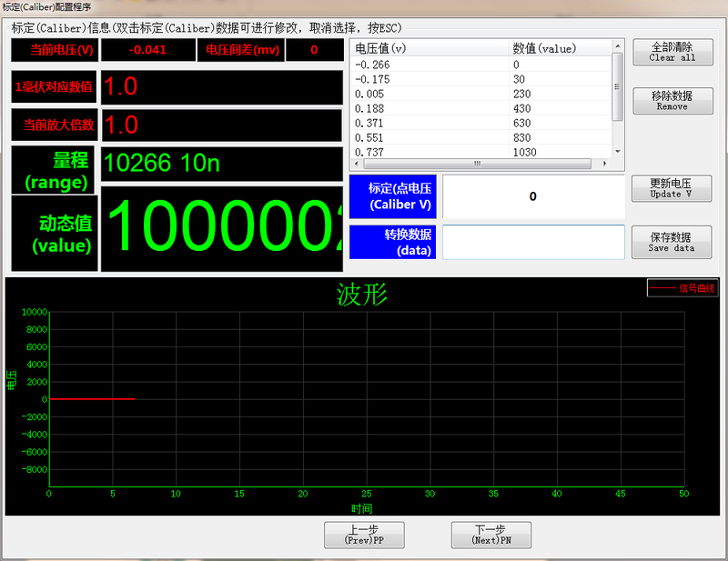Click Update V to refresh voltage
Screen dimensions: 728x561
pyautogui.click(x=672, y=188)
